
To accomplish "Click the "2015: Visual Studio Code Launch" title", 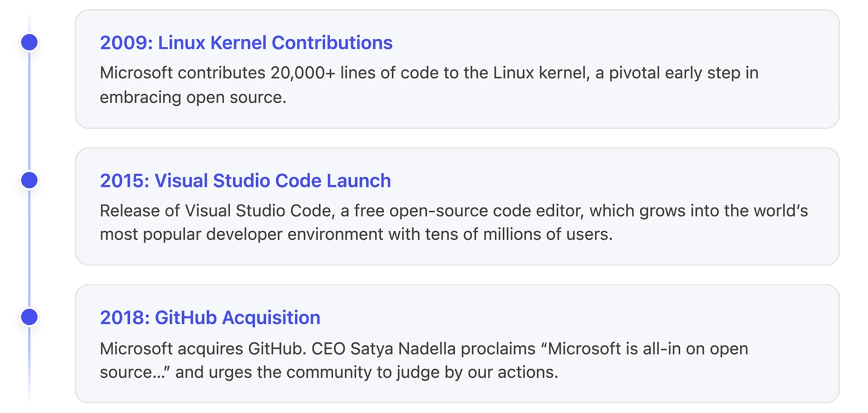I will coord(245,180).
